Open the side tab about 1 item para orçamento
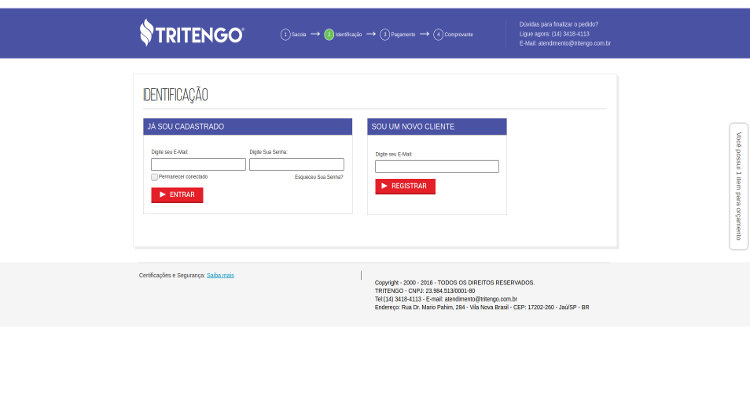750x410 pixels. (739, 186)
